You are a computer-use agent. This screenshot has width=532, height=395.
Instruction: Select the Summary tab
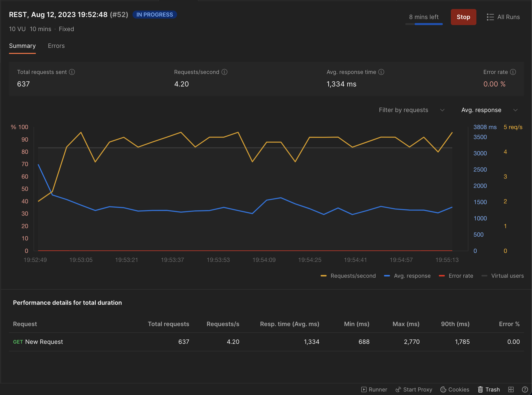point(22,46)
